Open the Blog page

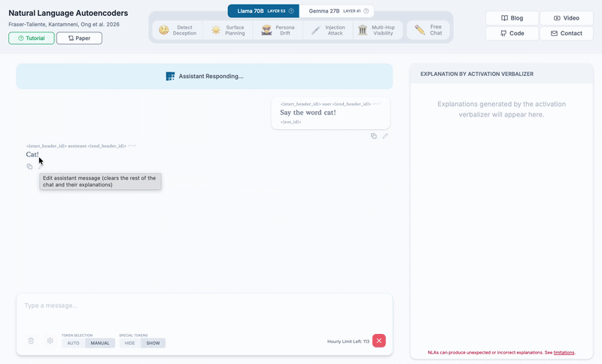512,18
